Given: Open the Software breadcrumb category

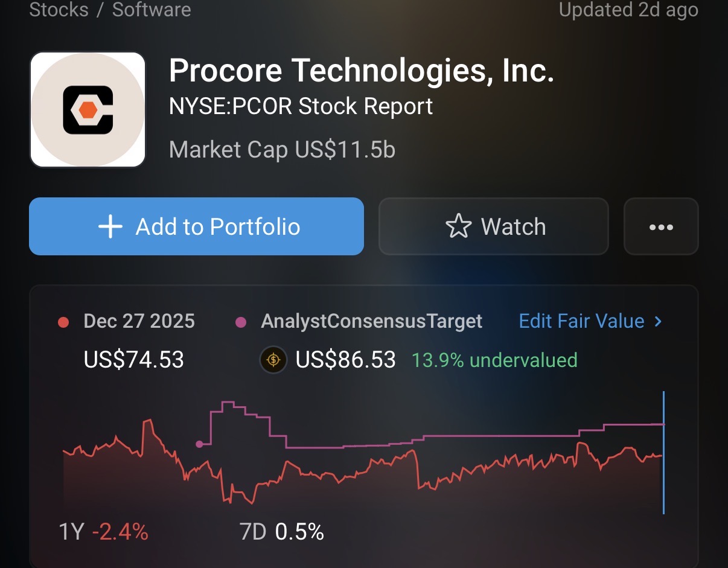Looking at the screenshot, I should pyautogui.click(x=152, y=10).
